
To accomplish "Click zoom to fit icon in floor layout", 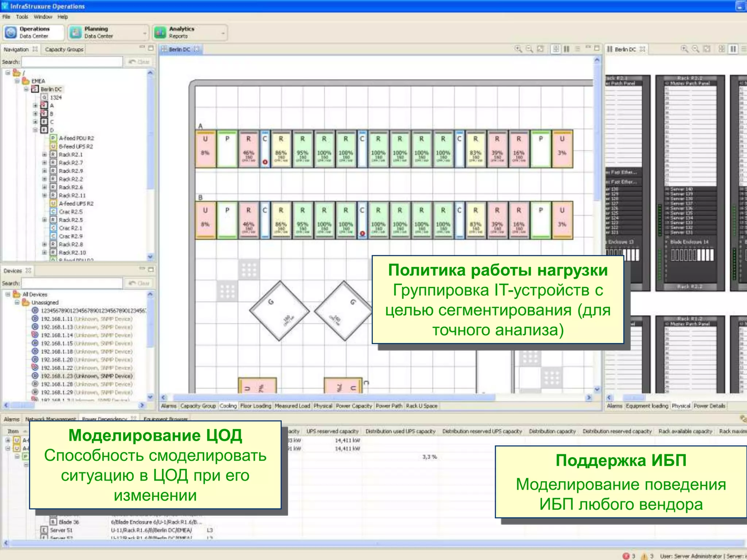I will point(541,49).
